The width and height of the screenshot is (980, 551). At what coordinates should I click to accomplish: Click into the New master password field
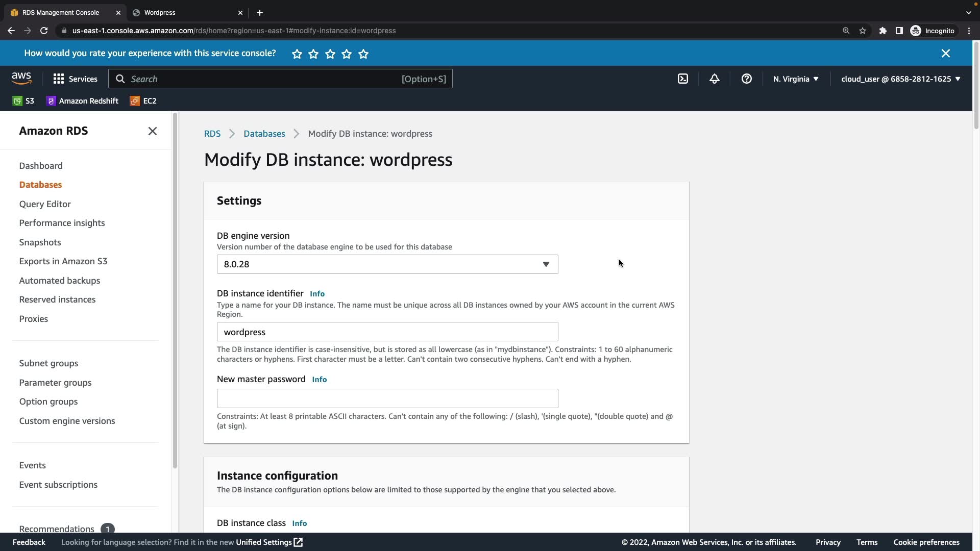387,398
